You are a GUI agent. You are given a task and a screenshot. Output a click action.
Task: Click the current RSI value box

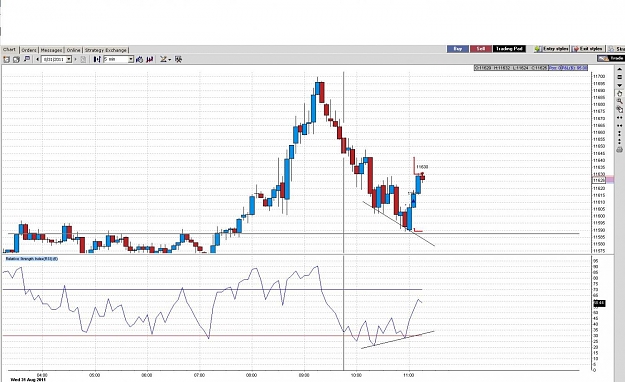click(599, 303)
